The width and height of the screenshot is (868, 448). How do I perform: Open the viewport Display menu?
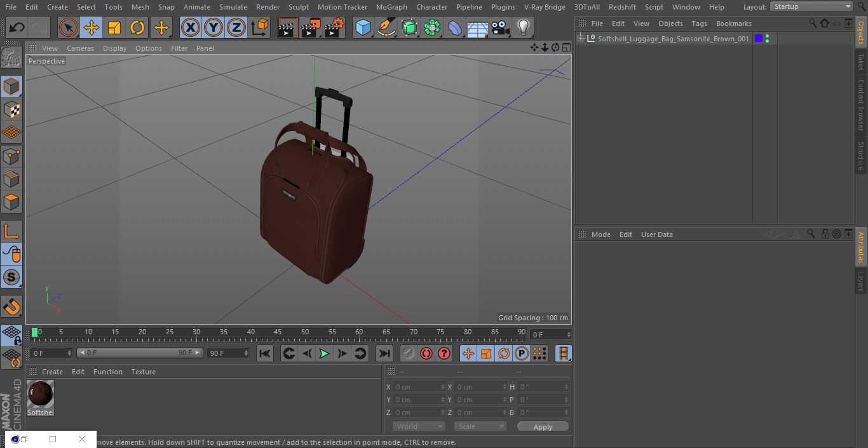coord(114,48)
